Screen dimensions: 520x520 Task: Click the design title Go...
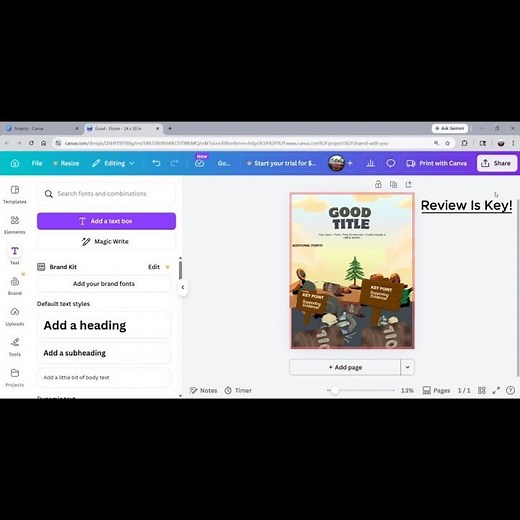(x=224, y=163)
